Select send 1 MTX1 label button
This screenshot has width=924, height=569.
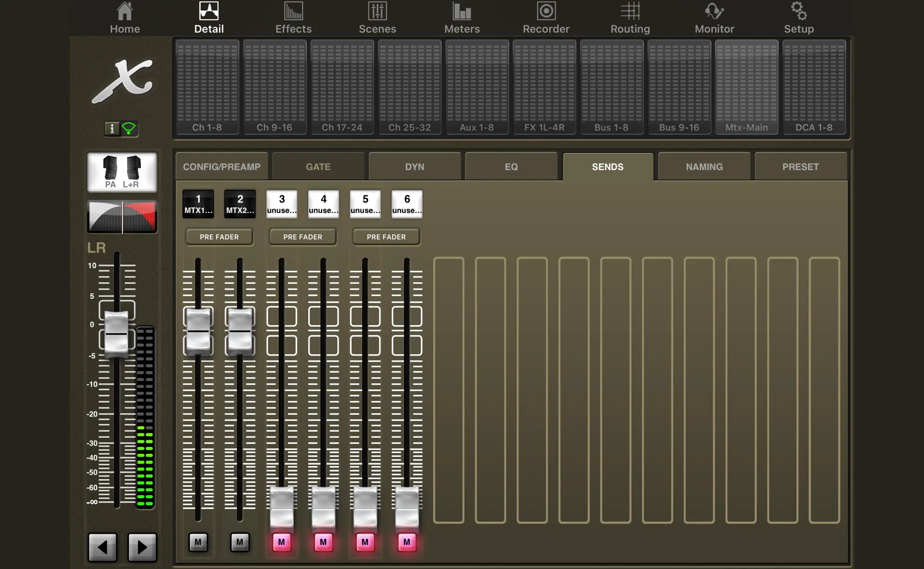tap(198, 204)
